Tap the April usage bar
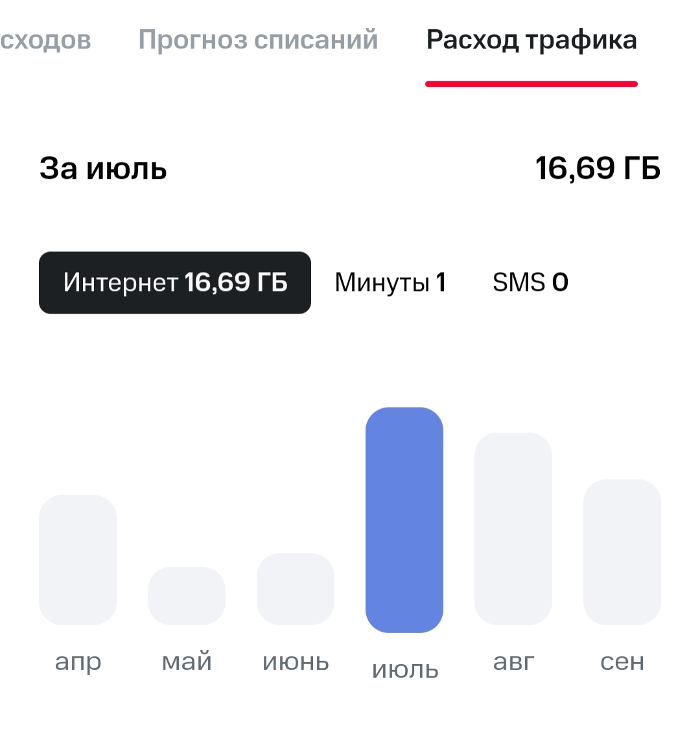 click(78, 560)
